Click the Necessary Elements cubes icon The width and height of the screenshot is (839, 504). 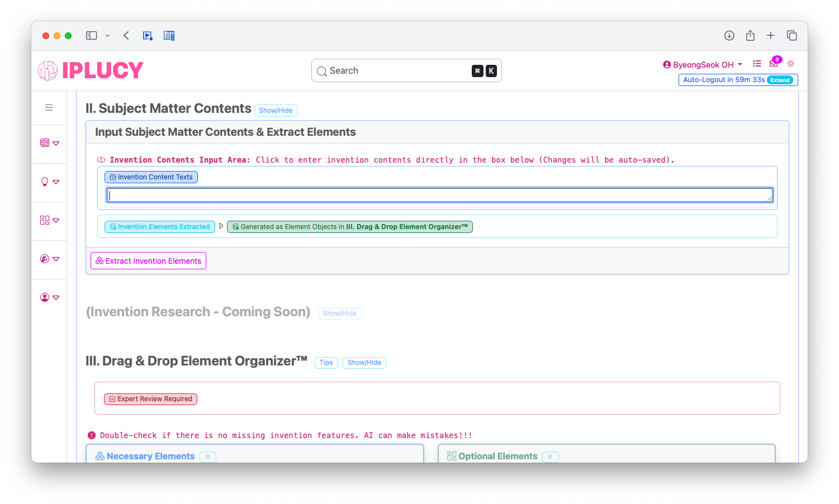click(100, 457)
